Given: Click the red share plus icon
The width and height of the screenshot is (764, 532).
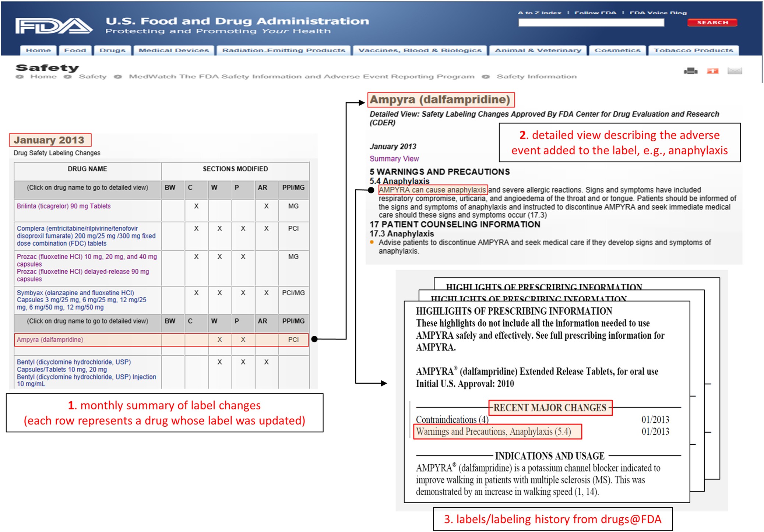Looking at the screenshot, I should 712,71.
